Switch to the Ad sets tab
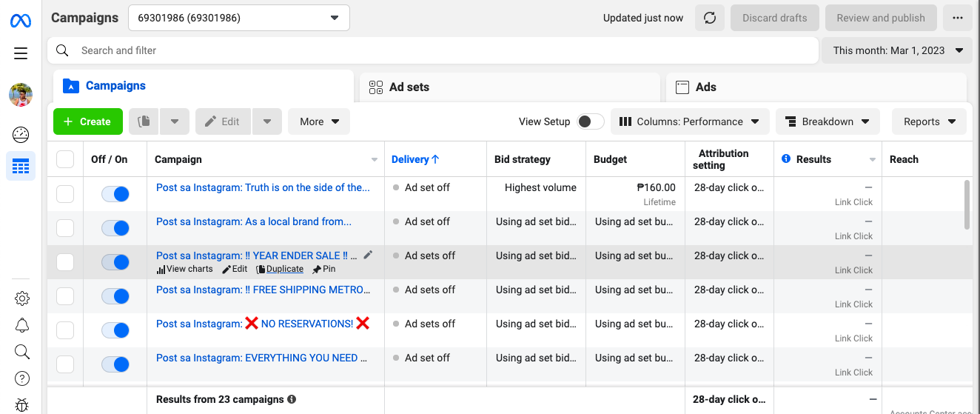The image size is (980, 414). tap(409, 87)
